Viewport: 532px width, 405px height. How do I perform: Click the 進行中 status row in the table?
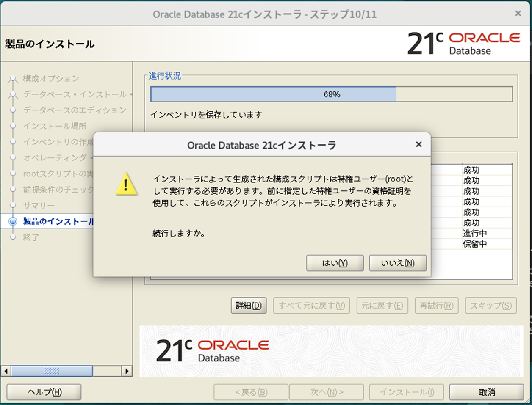pyautogui.click(x=474, y=233)
